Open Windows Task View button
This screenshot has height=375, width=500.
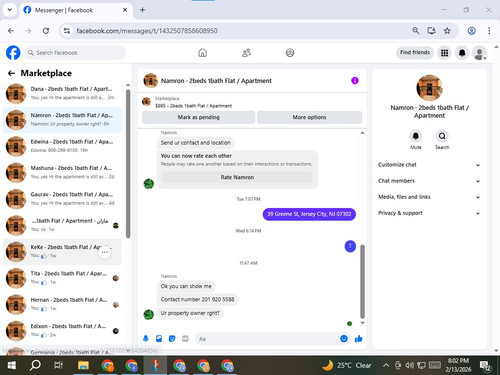point(58,365)
